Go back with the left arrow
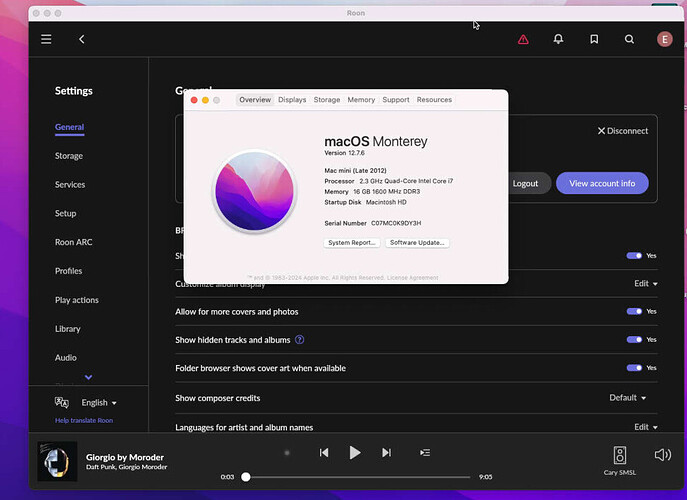 pyautogui.click(x=81, y=39)
